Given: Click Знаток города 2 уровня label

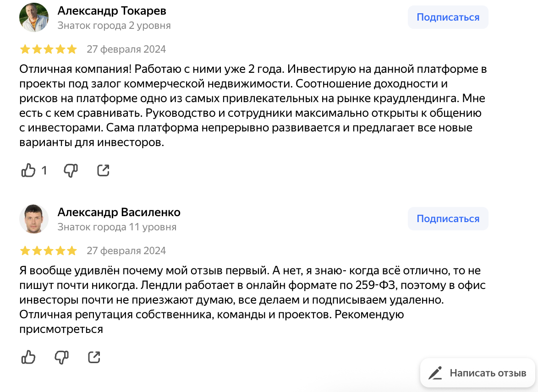Looking at the screenshot, I should tap(114, 26).
